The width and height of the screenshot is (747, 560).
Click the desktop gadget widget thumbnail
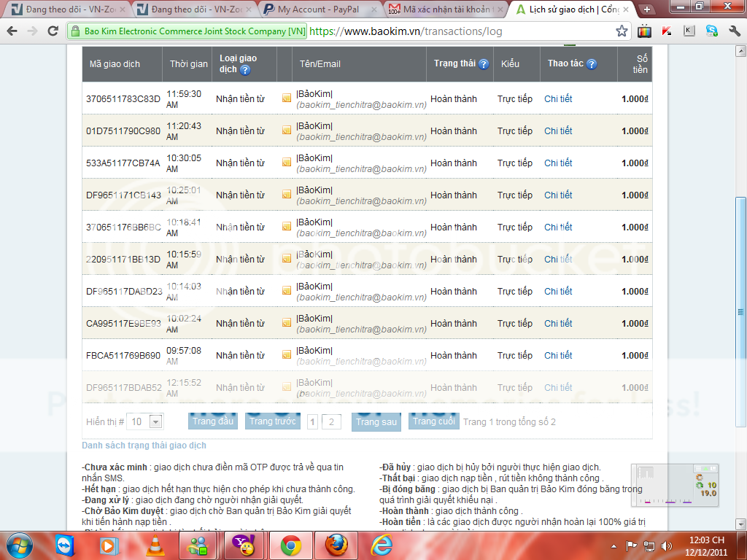tap(675, 485)
